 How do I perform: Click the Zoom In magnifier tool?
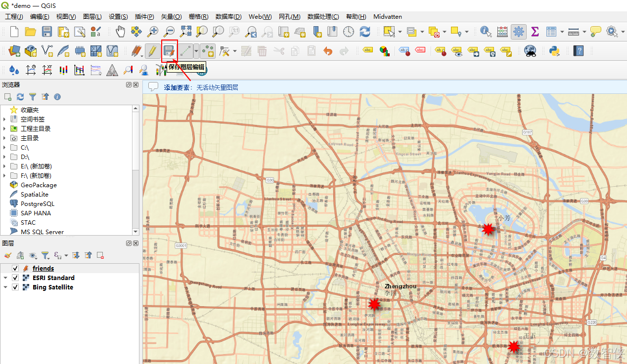coord(153,32)
